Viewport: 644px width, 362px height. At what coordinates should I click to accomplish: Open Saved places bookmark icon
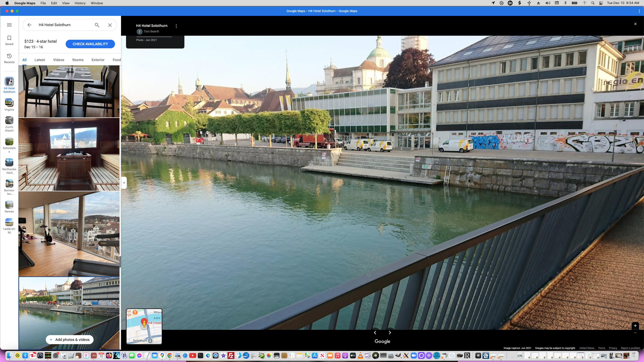coord(9,40)
